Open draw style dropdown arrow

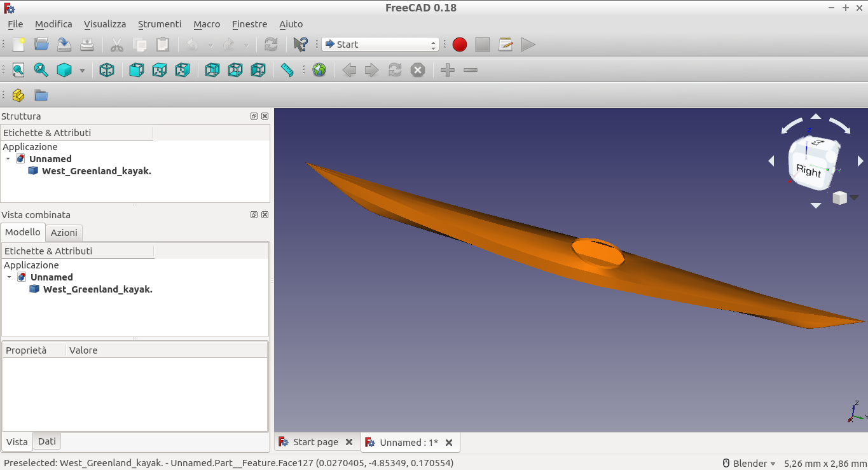[82, 71]
